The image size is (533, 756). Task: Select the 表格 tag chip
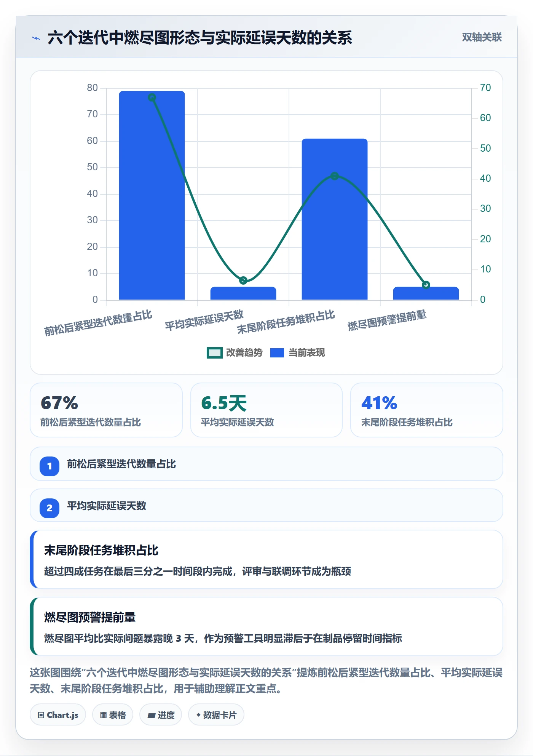click(113, 715)
